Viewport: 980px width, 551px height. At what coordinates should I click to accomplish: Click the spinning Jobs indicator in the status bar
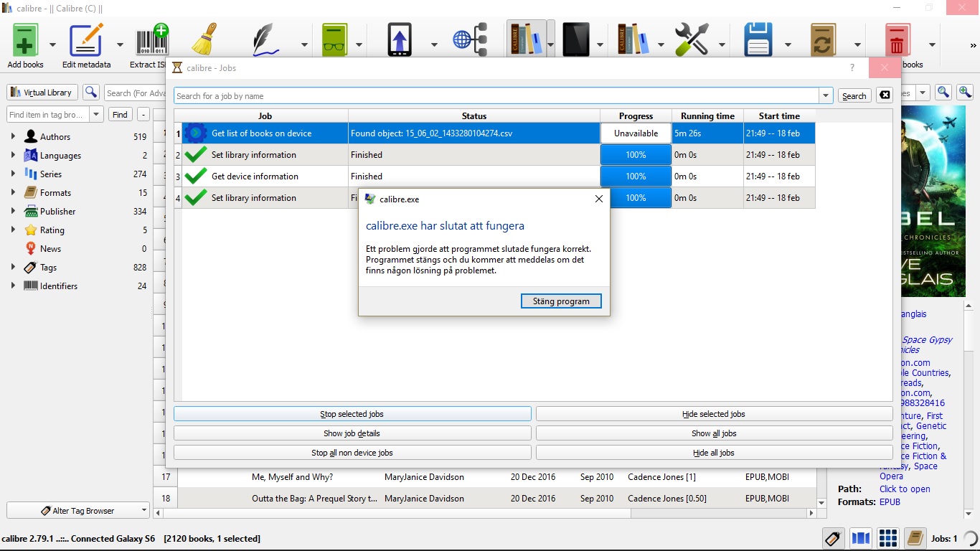click(970, 538)
